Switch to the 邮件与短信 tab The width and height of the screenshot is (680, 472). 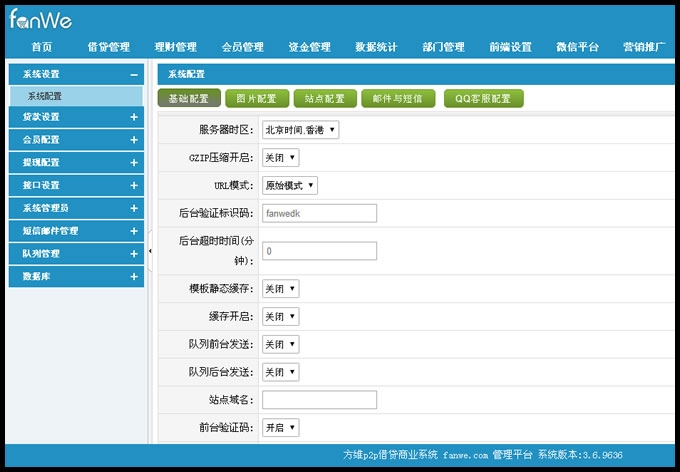pos(398,98)
